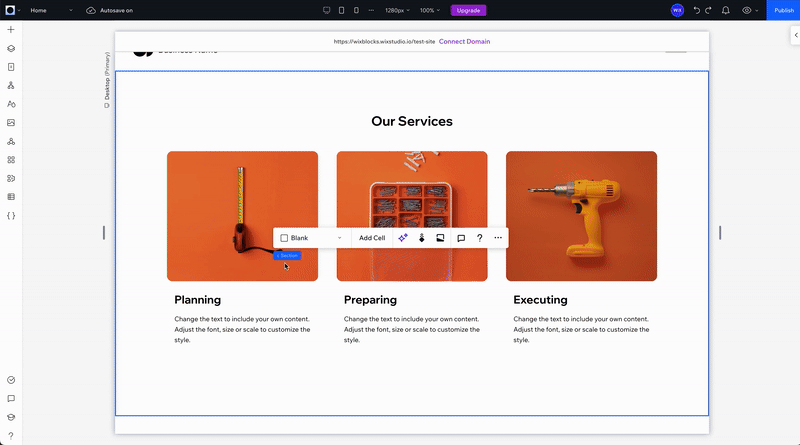Select the desktop breakpoint icon

327,10
